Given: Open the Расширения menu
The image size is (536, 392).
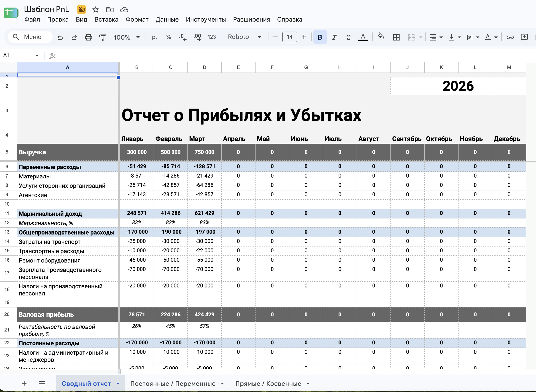Looking at the screenshot, I should pyautogui.click(x=251, y=19).
